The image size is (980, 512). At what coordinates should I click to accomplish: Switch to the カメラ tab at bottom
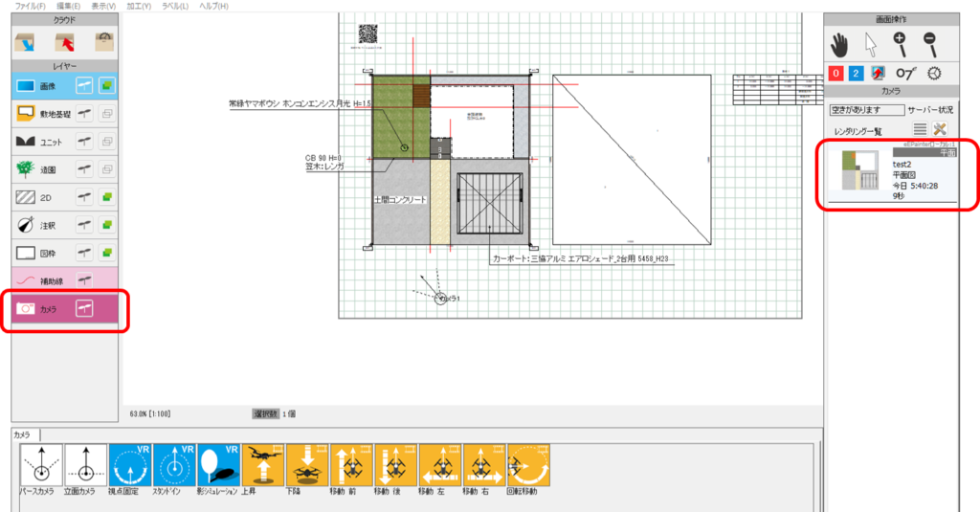(x=25, y=434)
